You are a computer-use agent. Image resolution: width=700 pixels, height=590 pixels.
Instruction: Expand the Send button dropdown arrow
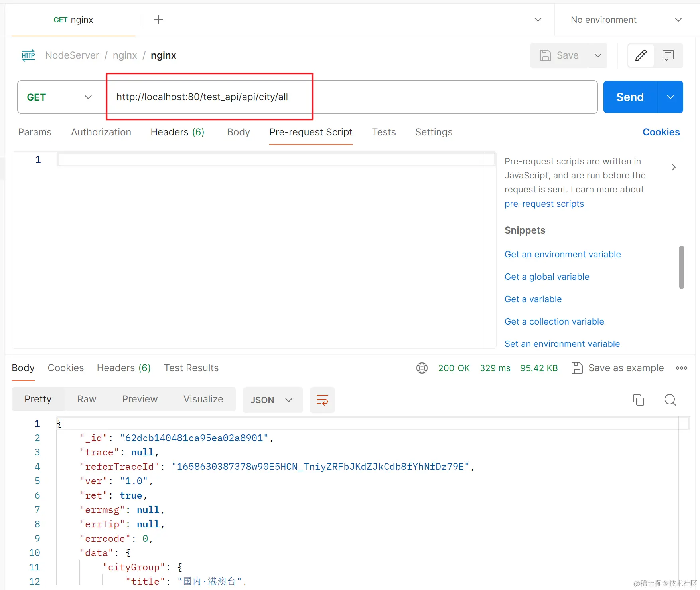[670, 97]
